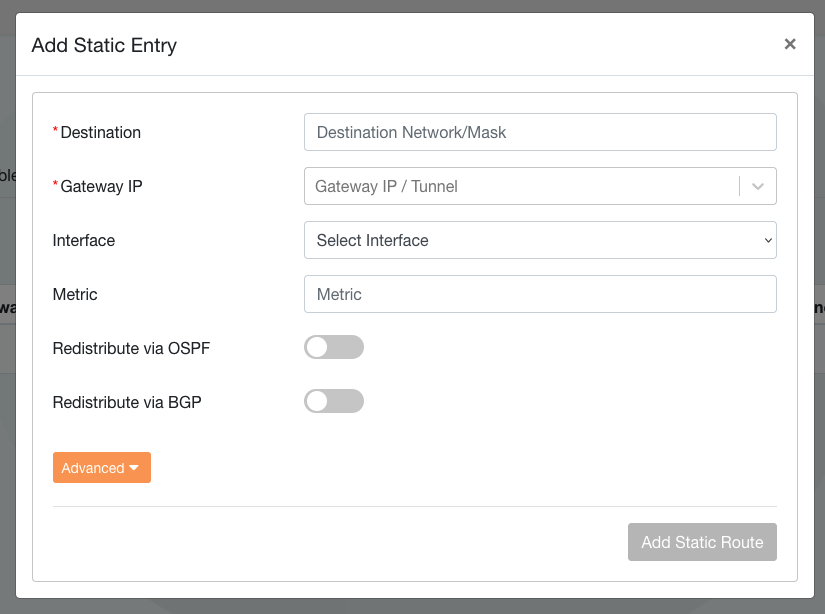Click the small arrow of Select Interface
The width and height of the screenshot is (825, 614).
(767, 240)
